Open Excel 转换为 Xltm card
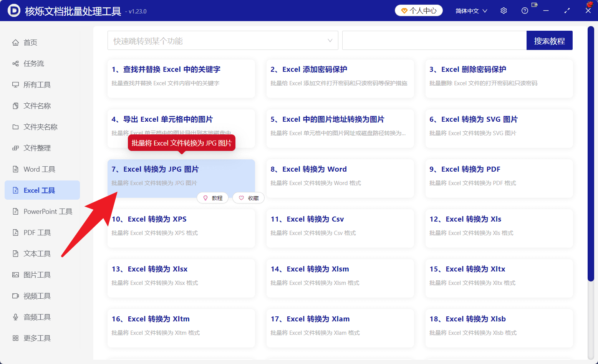The height and width of the screenshot is (364, 598). (181, 328)
